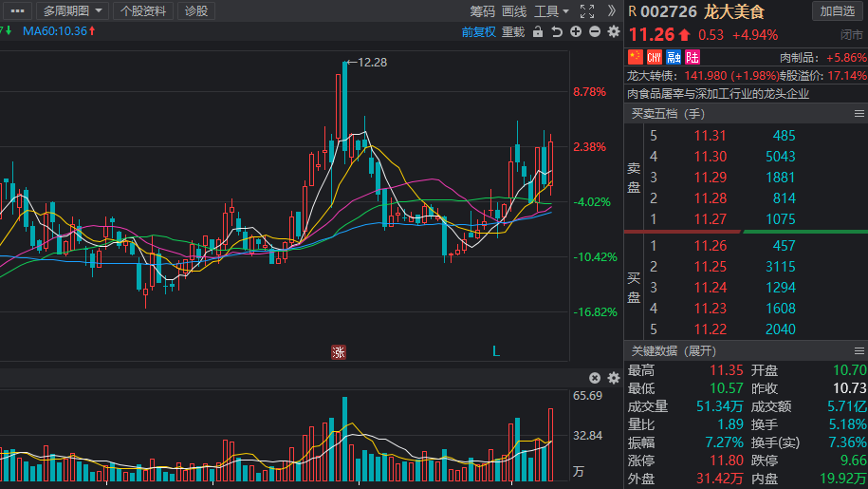868x489 pixels.
Task: Switch to the 个股资料 tab
Action: point(143,11)
